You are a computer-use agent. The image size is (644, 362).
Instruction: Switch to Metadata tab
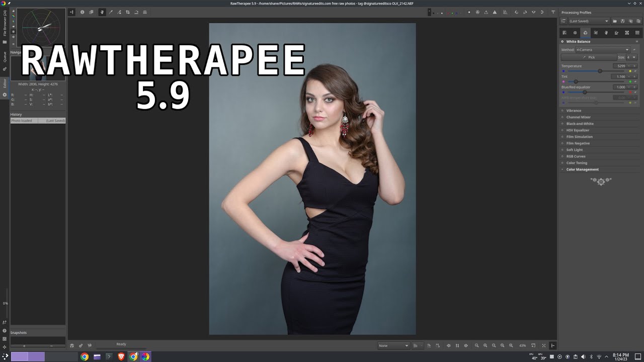637,33
